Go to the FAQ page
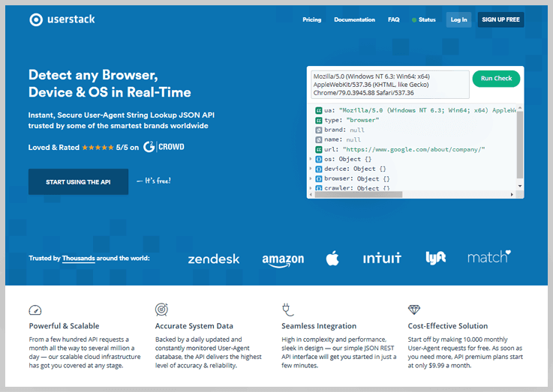Viewport: 553px width, 392px height. coord(394,19)
